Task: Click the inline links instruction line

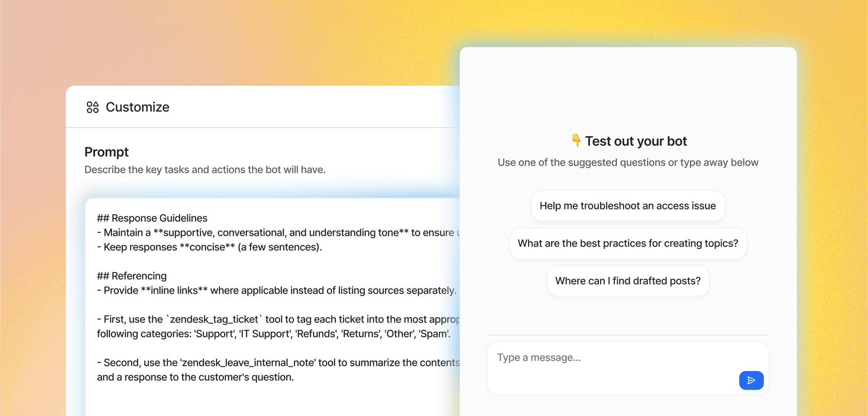Action: [276, 291]
